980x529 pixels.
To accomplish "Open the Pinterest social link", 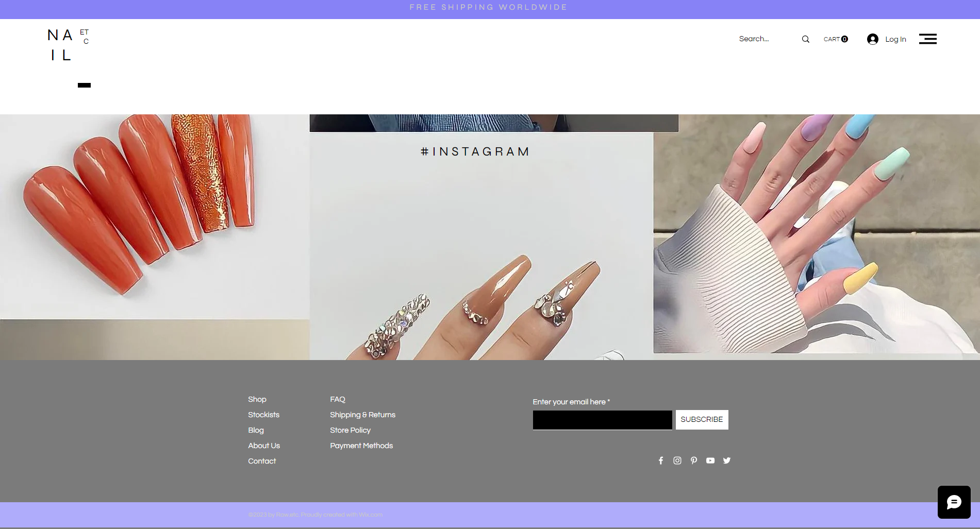I will (693, 460).
